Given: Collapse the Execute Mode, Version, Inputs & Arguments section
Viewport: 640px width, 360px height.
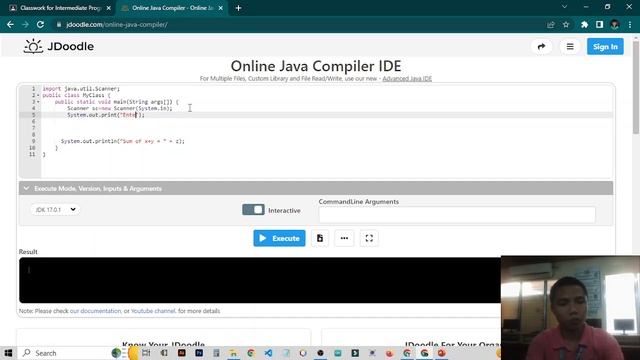Looking at the screenshot, I should click(x=316, y=189).
